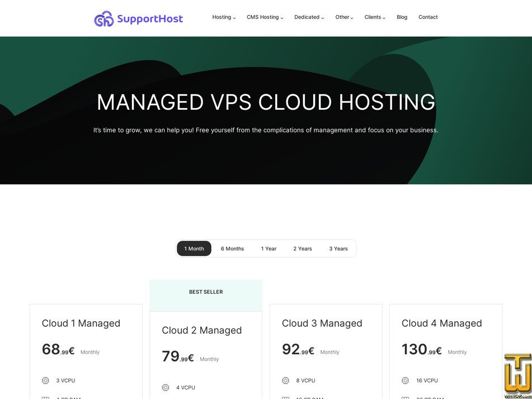Click the CPU icon beside 16 VCPU
The image size is (532, 399).
405,380
